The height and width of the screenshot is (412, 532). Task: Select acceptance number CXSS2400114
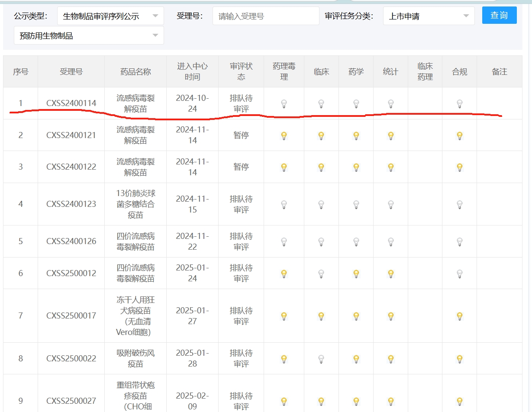[71, 103]
